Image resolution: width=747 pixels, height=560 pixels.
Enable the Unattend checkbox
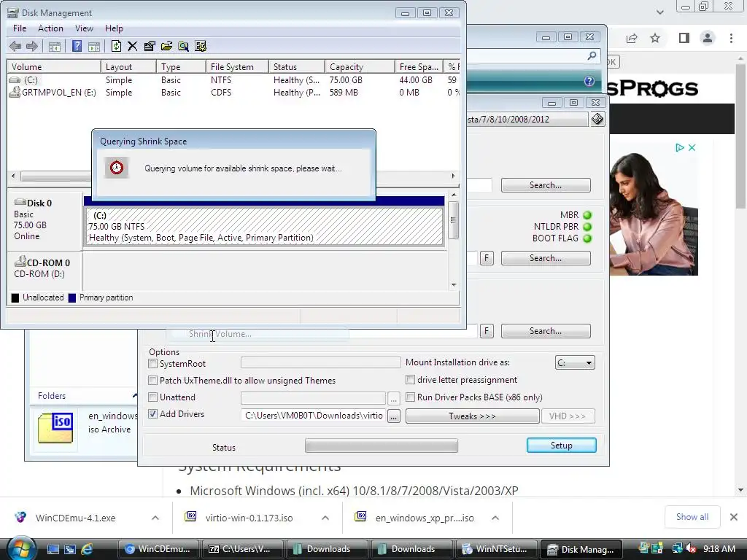[x=153, y=397]
